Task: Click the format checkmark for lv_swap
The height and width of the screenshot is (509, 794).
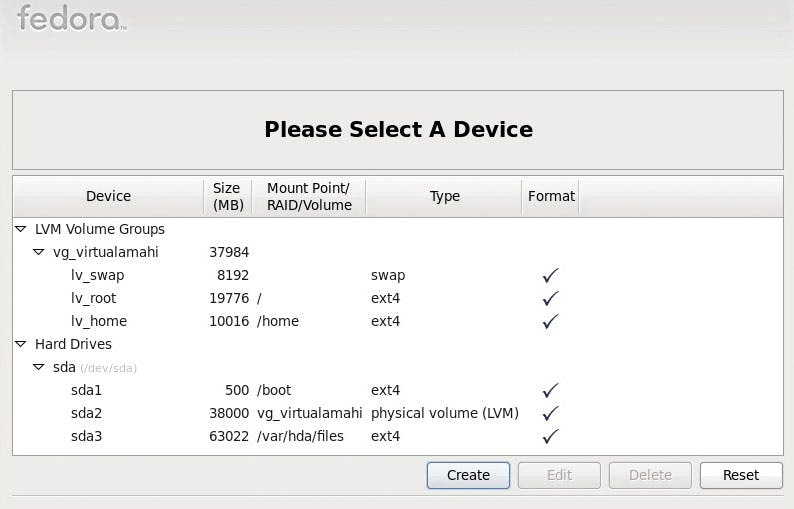Action: click(x=550, y=276)
